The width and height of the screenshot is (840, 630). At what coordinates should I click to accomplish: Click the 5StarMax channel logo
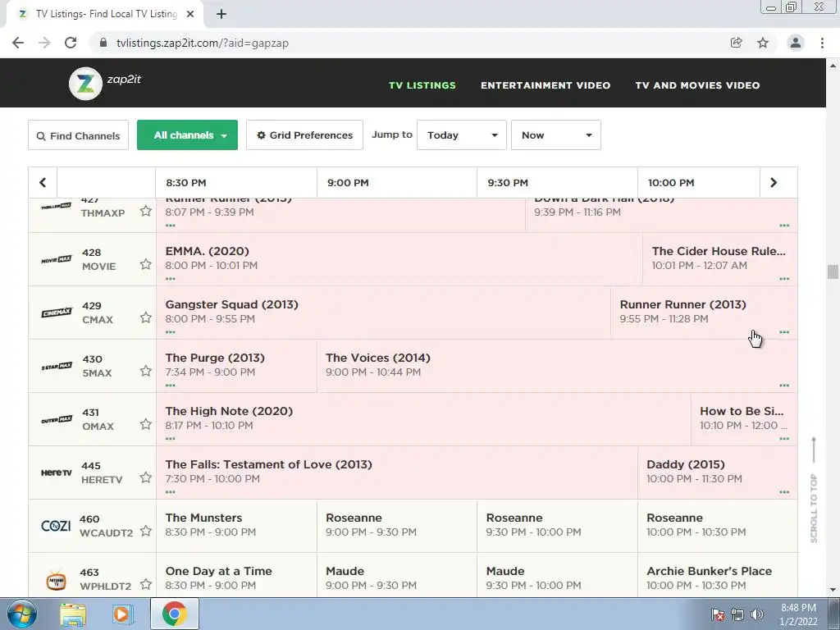[x=57, y=367]
